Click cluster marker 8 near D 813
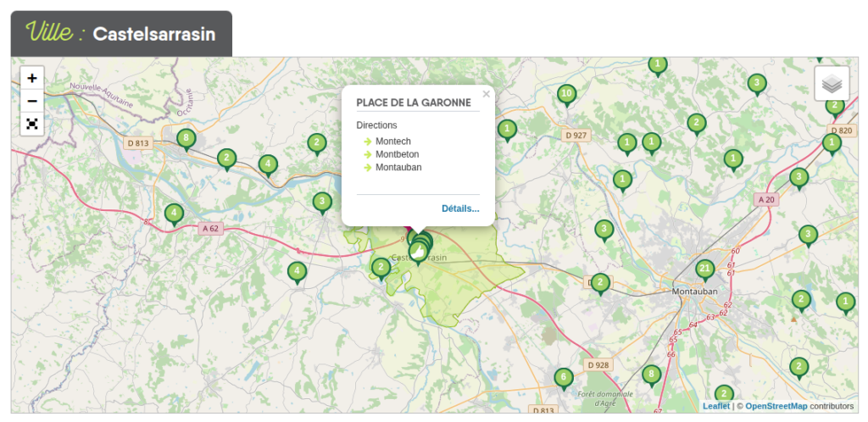This screenshot has width=868, height=422. tap(186, 138)
